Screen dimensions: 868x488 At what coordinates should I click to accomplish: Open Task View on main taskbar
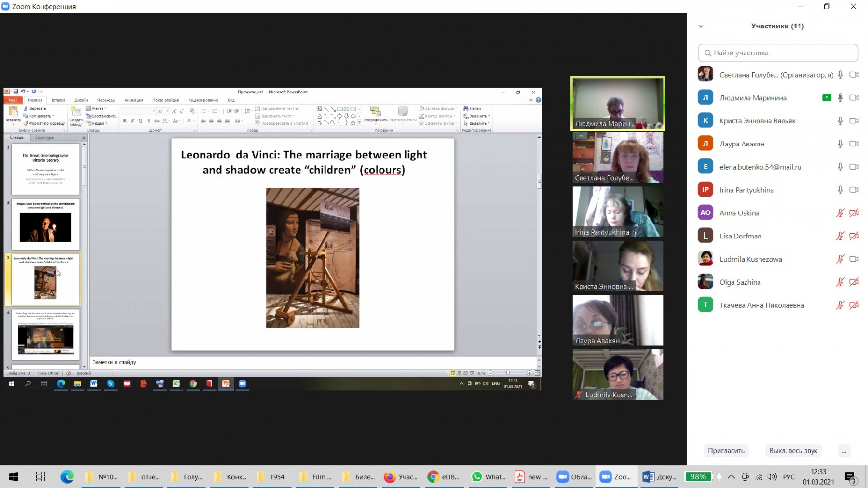pyautogui.click(x=41, y=477)
